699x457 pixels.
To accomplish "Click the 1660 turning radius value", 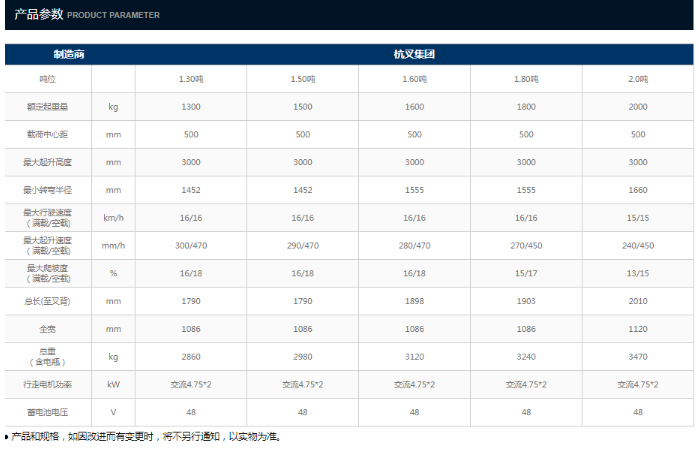I will coord(637,189).
